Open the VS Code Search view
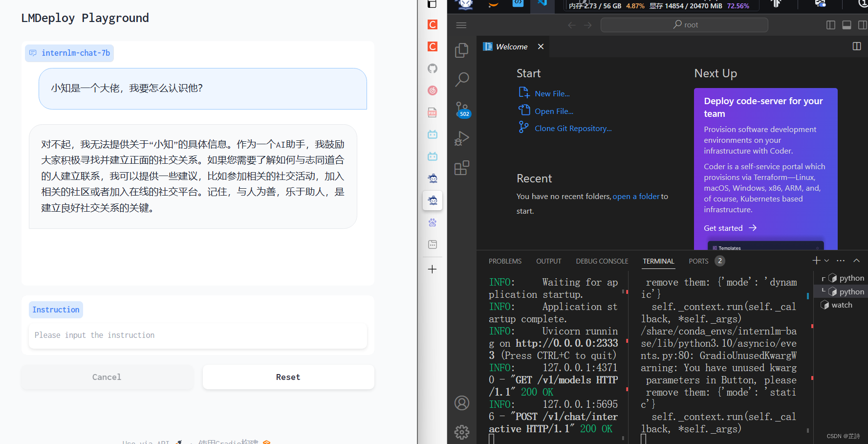Viewport: 868px width, 444px height. pyautogui.click(x=462, y=79)
